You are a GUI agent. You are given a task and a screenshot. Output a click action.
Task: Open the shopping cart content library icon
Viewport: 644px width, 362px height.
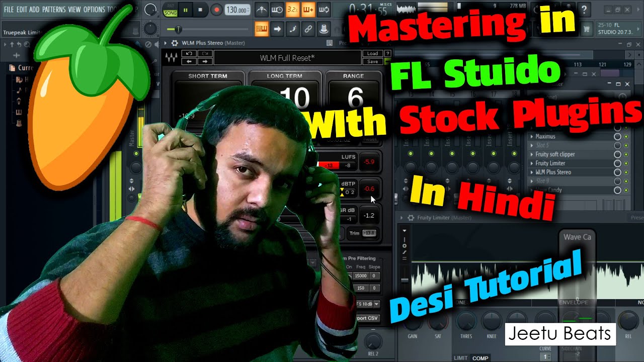point(586,29)
